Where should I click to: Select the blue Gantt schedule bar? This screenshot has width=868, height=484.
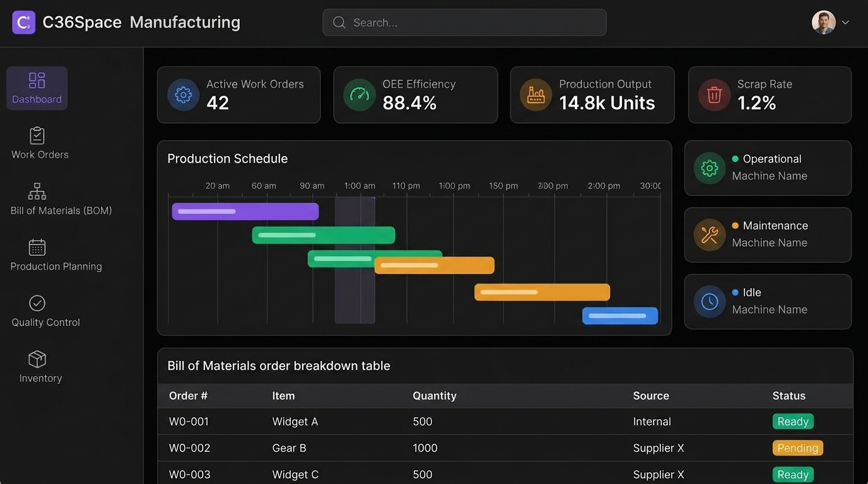[x=620, y=316]
